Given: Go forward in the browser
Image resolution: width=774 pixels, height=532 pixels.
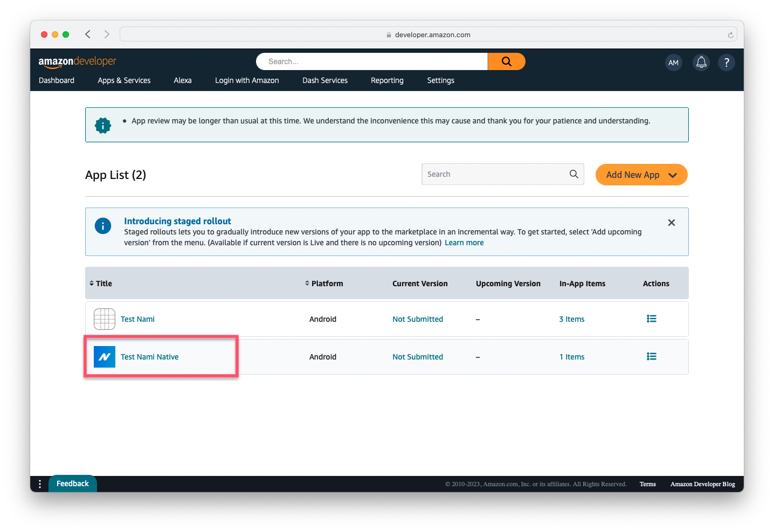Looking at the screenshot, I should coord(107,34).
